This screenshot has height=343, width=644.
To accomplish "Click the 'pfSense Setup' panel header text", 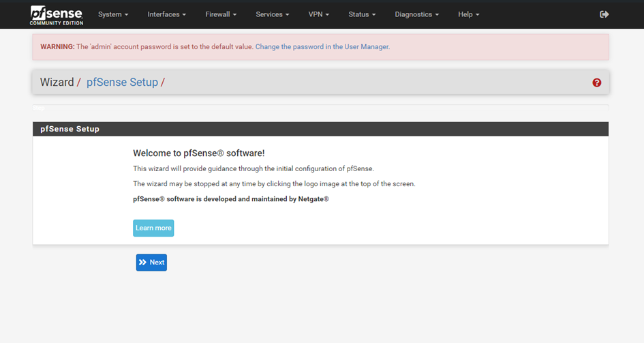I will tap(70, 129).
